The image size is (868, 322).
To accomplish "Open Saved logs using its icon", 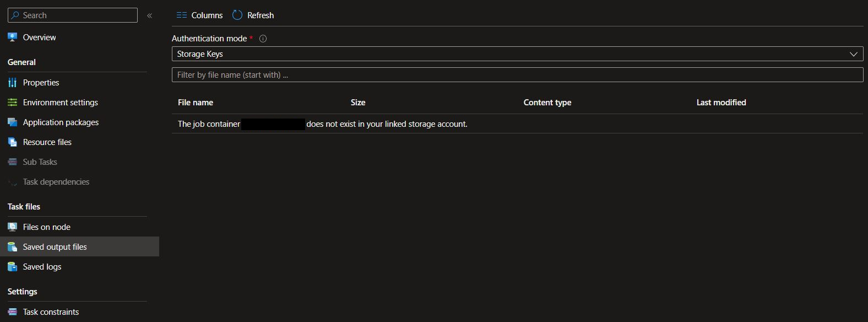I will pyautogui.click(x=12, y=266).
